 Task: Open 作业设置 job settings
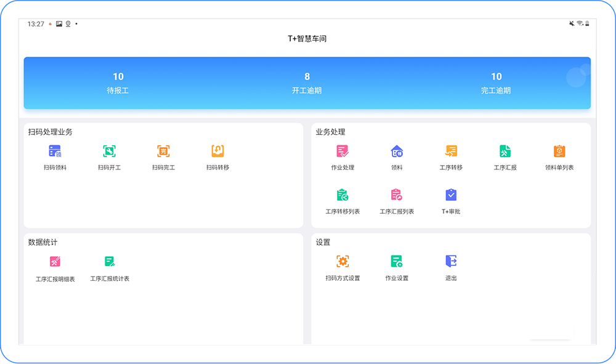pyautogui.click(x=397, y=262)
